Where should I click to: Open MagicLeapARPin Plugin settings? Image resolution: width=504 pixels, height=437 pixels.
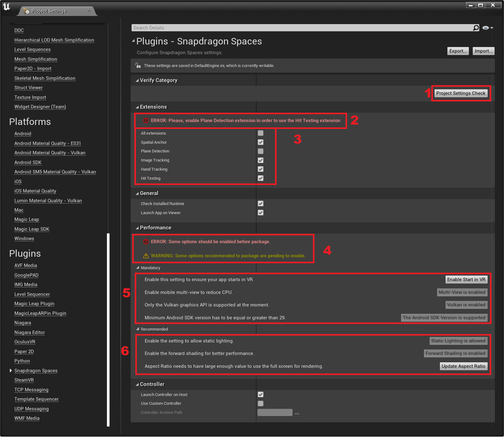[40, 313]
